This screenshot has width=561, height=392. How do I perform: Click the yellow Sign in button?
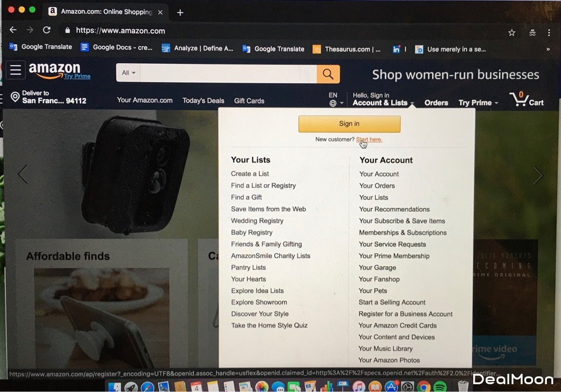coord(349,124)
